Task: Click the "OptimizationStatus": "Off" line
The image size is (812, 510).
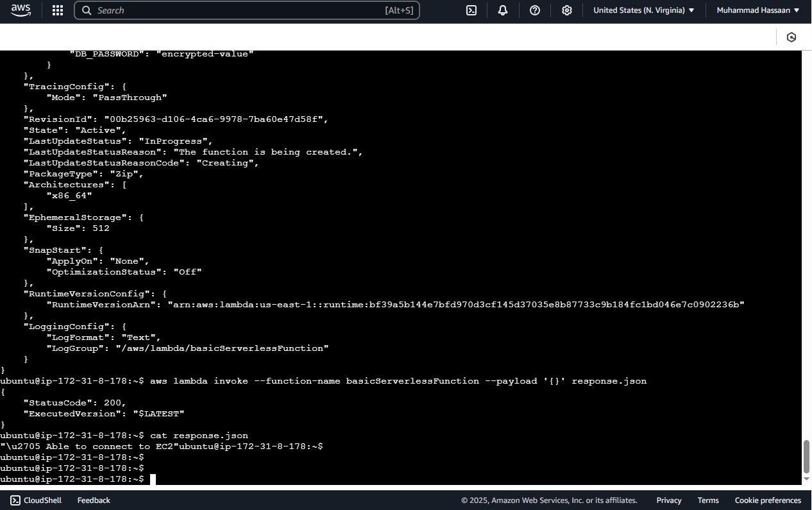Action: click(x=124, y=272)
